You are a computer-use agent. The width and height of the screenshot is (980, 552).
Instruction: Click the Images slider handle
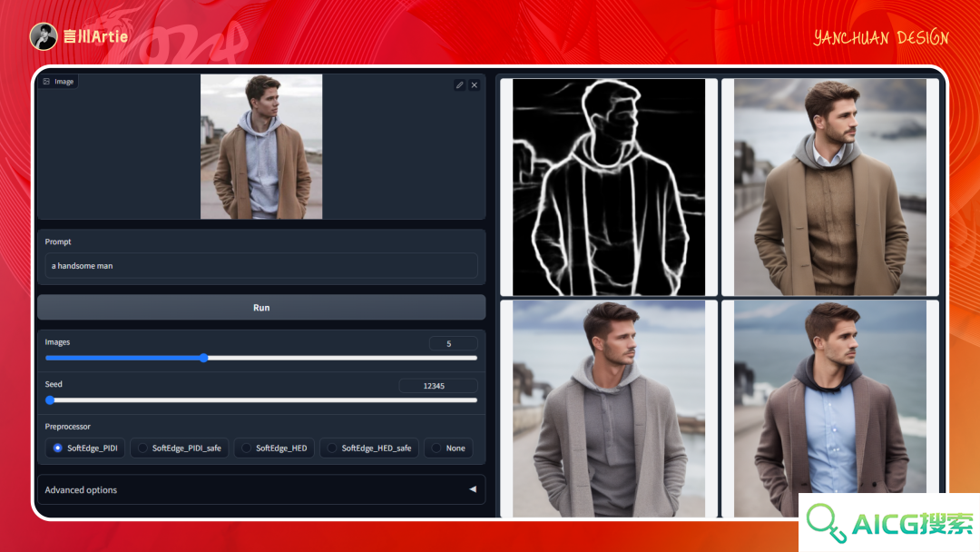click(204, 359)
